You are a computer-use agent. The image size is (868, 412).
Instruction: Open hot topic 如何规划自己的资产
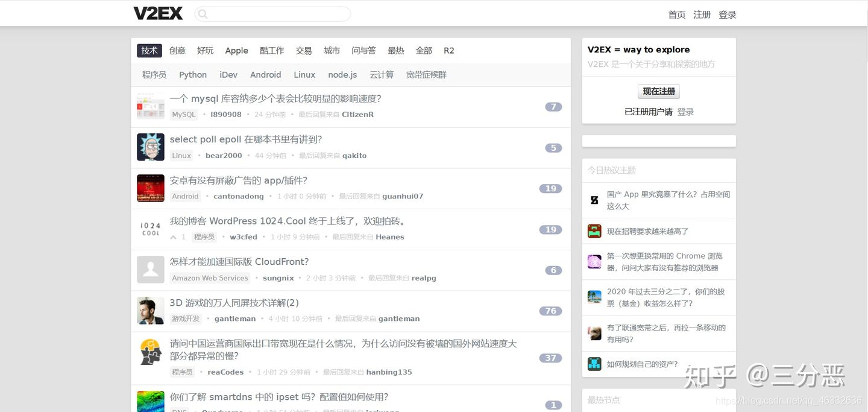[643, 364]
